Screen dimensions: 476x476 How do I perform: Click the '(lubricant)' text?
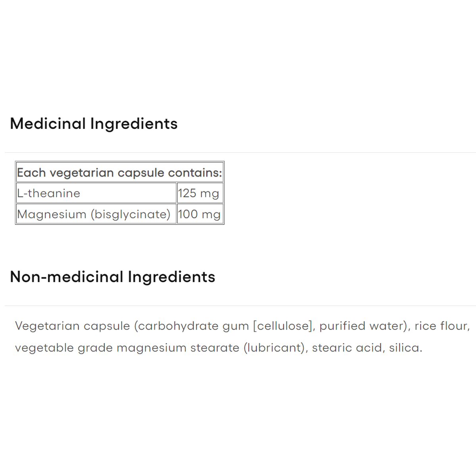tap(275, 348)
